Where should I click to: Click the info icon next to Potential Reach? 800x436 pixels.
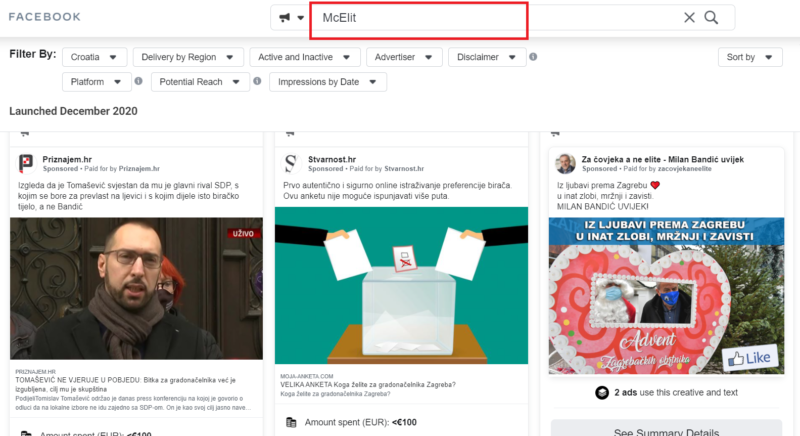257,81
